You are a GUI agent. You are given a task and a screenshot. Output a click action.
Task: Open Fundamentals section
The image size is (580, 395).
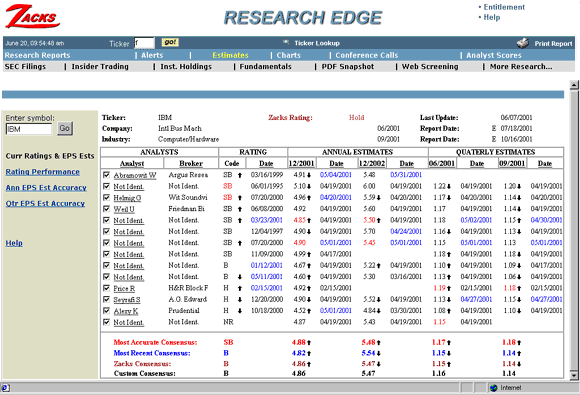266,67
